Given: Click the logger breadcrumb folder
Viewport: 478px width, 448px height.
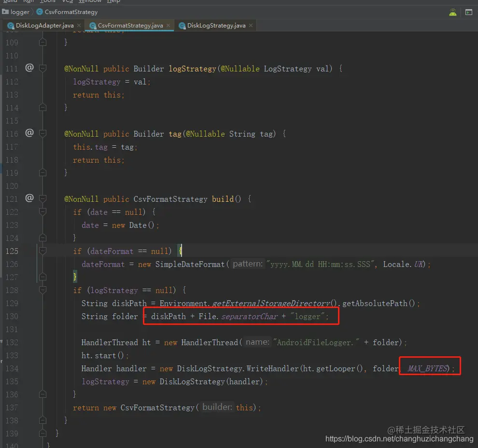Looking at the screenshot, I should click(x=16, y=12).
